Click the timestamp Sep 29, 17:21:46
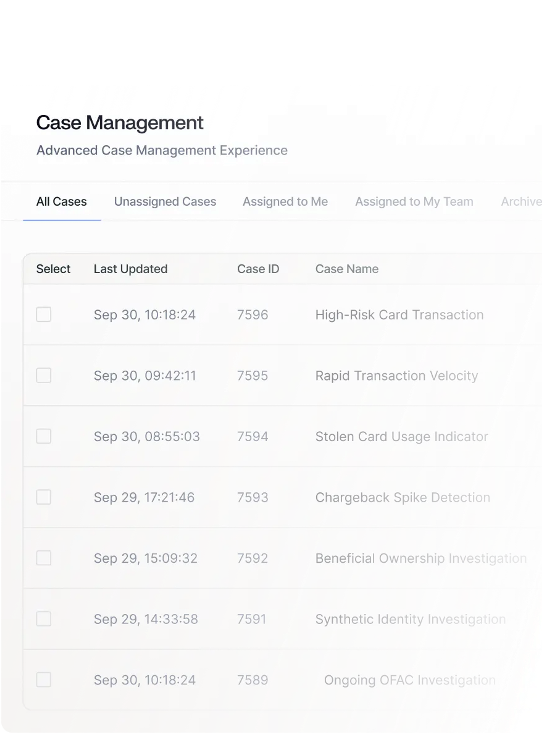Image resolution: width=542 pixels, height=756 pixels. point(144,498)
